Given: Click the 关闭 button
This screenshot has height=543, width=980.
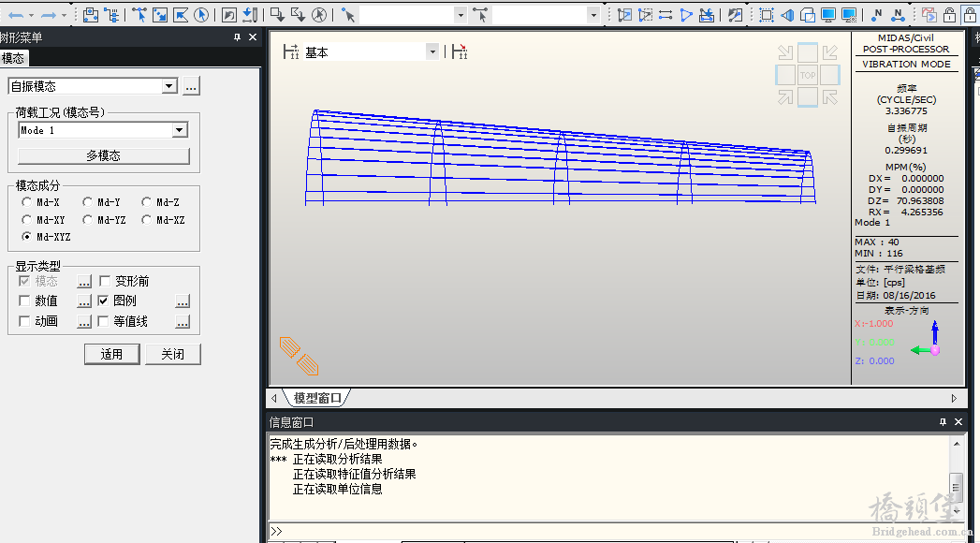Looking at the screenshot, I should tap(172, 354).
